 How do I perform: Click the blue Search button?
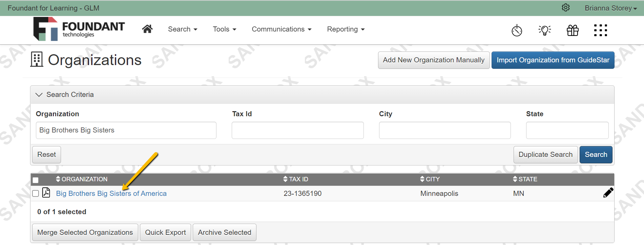pyautogui.click(x=596, y=155)
